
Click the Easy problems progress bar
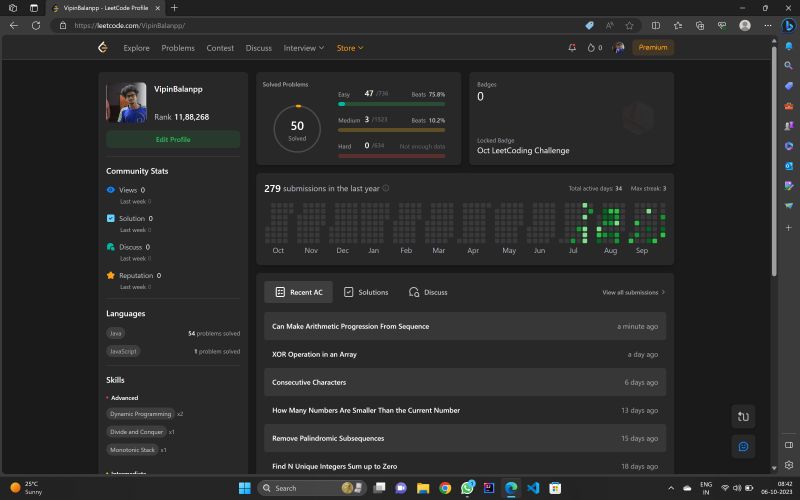(x=391, y=104)
